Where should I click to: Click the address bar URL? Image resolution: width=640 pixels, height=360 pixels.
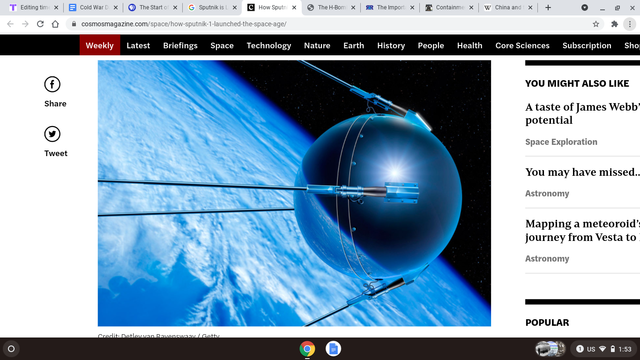[x=184, y=24]
